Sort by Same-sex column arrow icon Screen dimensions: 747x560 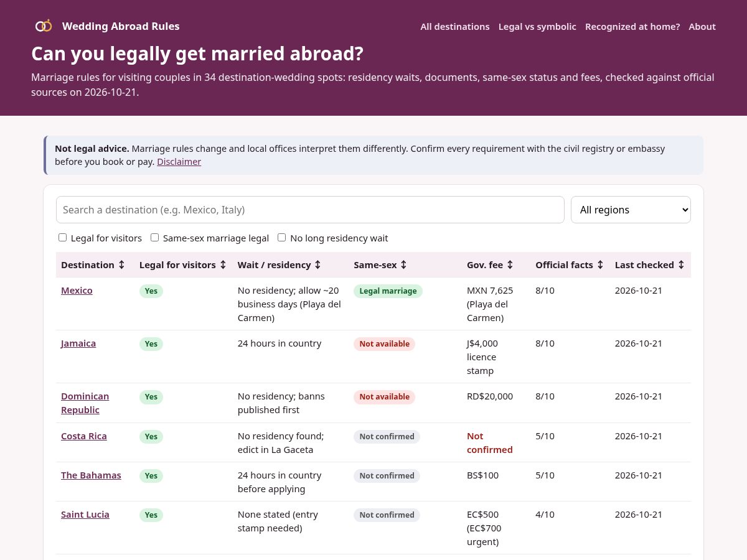tap(403, 265)
